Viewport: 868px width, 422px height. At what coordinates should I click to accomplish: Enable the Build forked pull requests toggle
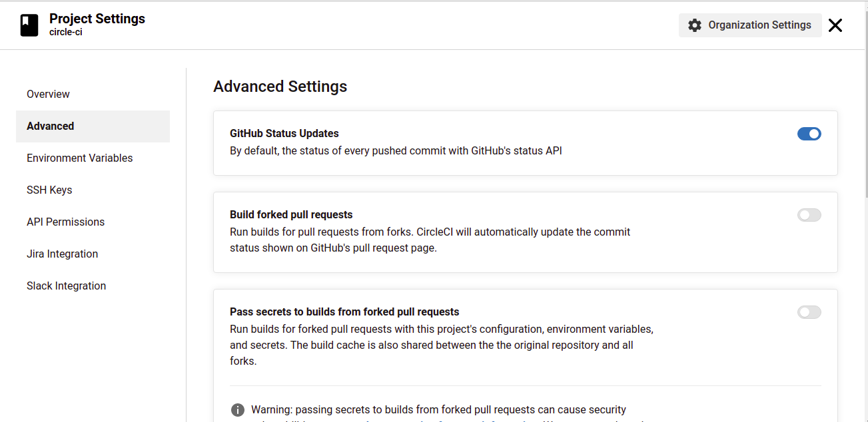809,215
